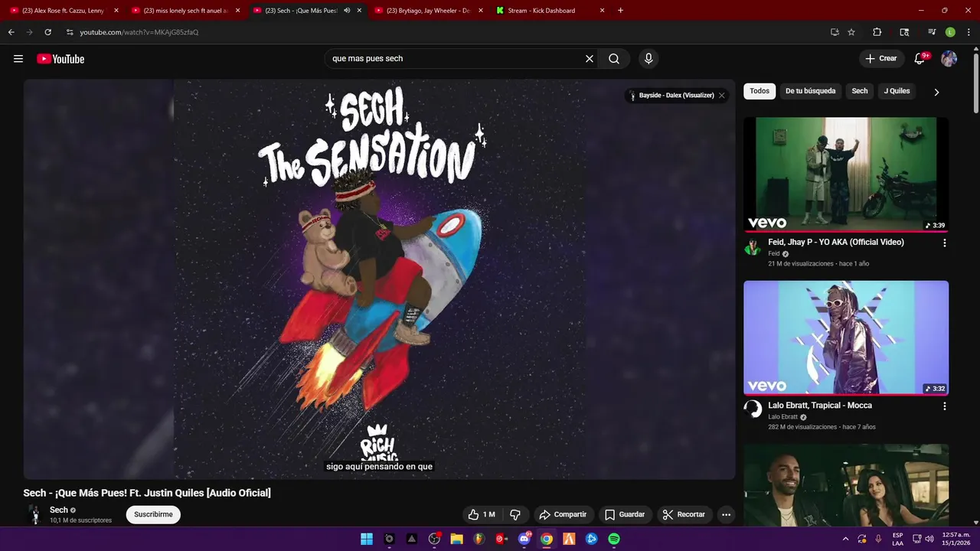Show next filter chips with arrow
980x551 pixels.
(936, 92)
